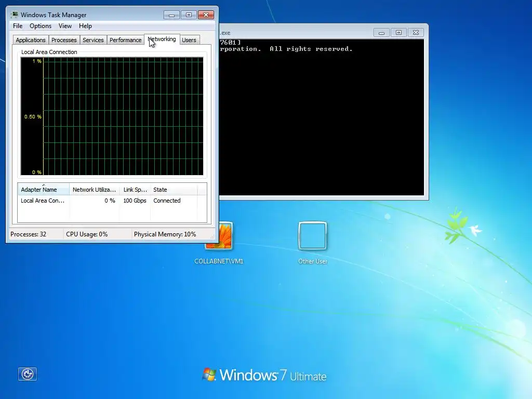Click the CPU Usage: 0% status entry
This screenshot has width=532, height=399.
(x=87, y=234)
